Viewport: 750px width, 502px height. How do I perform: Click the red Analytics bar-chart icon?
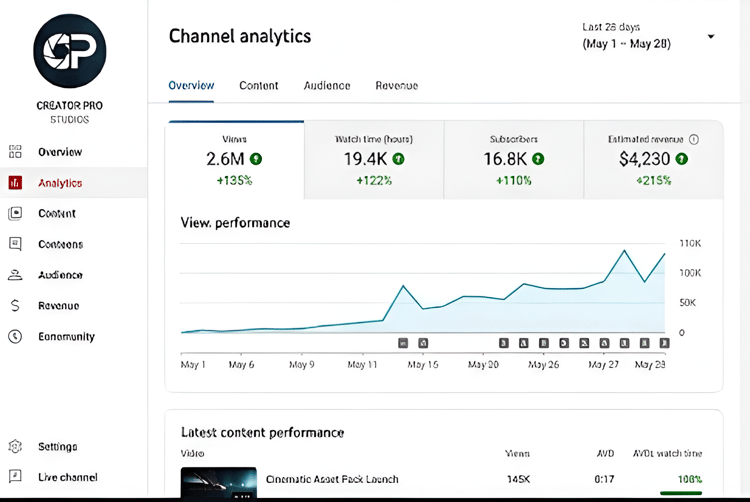tap(15, 183)
